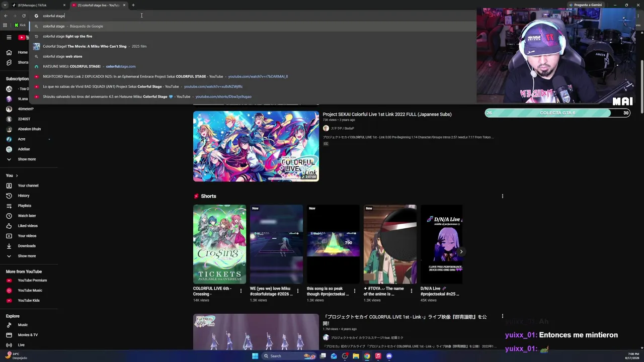This screenshot has width=644, height=362.
Task: Expand Show more under Subscriptions
Action: 21,159
